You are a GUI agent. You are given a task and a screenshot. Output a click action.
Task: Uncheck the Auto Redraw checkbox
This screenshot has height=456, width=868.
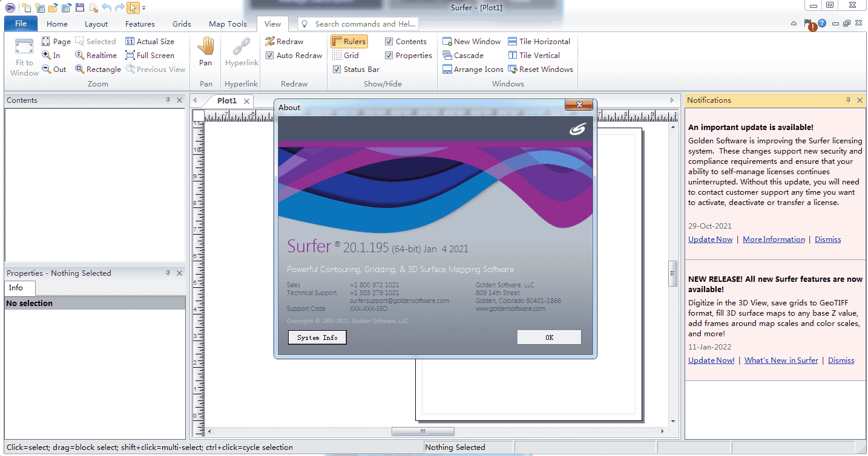pos(270,56)
